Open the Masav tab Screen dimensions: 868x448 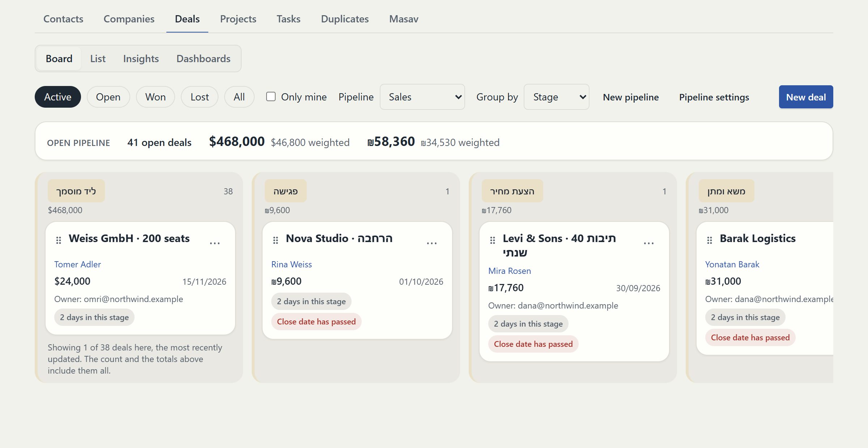click(404, 19)
